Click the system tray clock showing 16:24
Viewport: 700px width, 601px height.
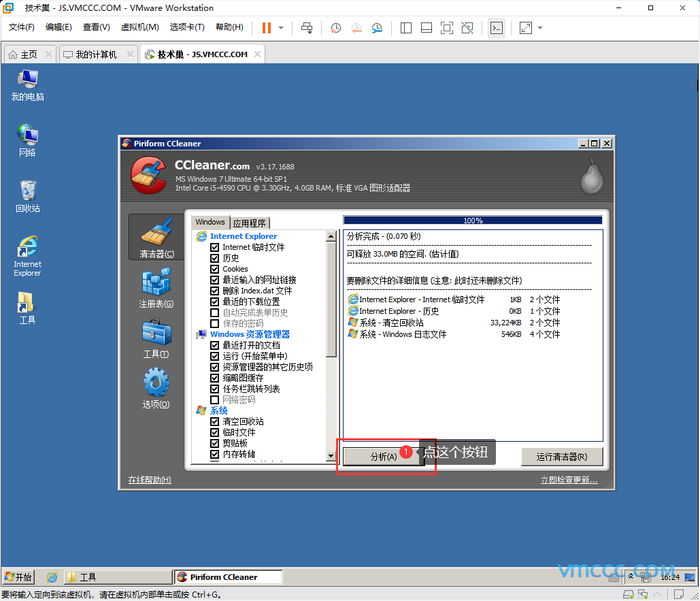[669, 577]
